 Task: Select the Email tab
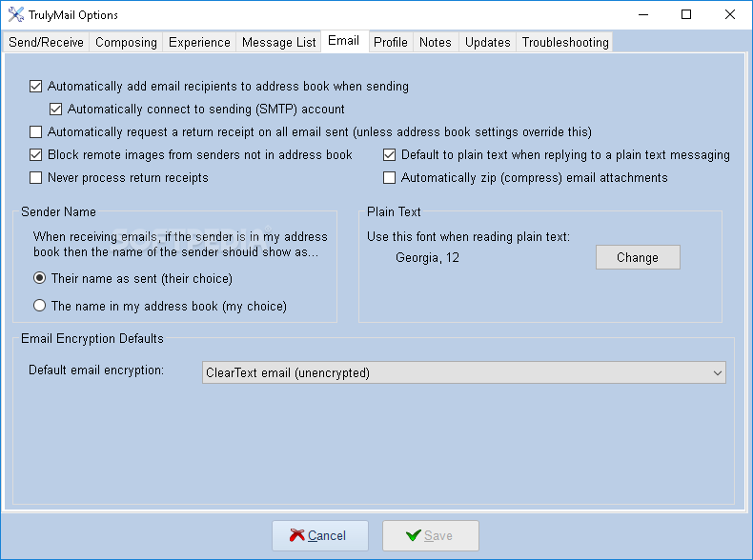(344, 41)
